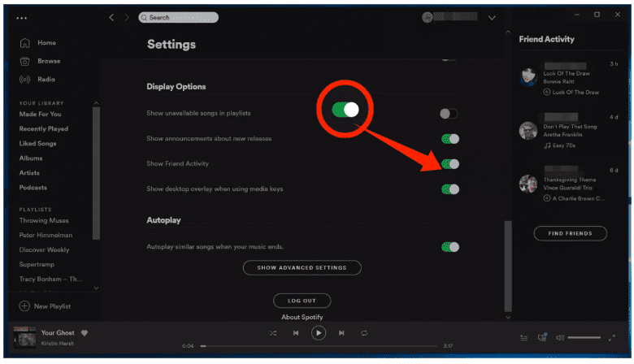The height and width of the screenshot is (364, 634).
Task: Open the Kristin Hersh artist link
Action: pos(58,344)
